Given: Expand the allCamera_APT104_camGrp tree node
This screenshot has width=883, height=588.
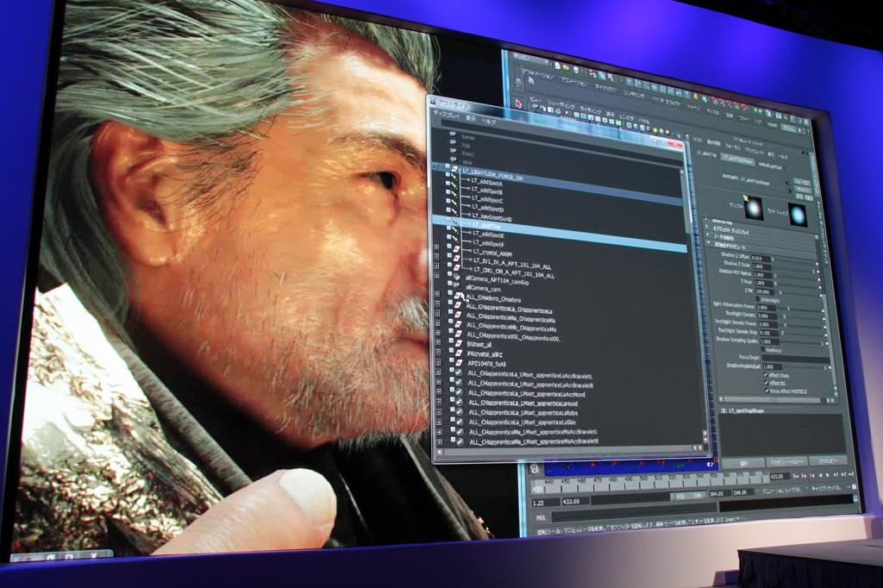Looking at the screenshot, I should tap(437, 275).
